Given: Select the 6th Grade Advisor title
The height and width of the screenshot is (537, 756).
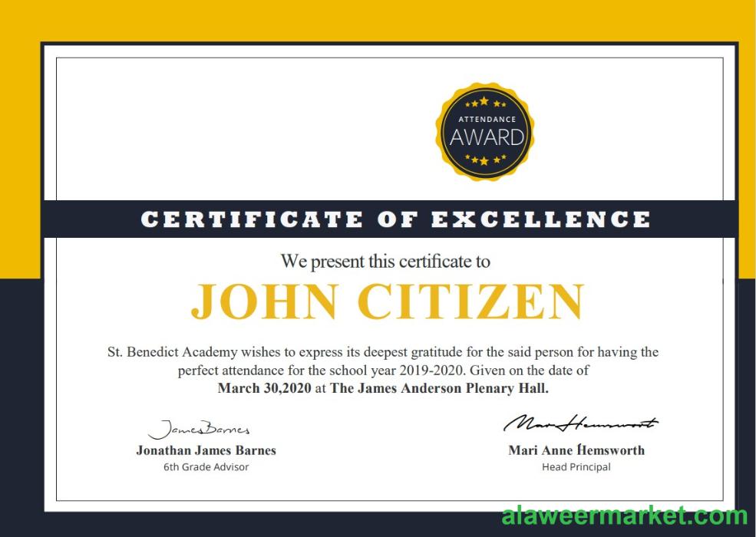Looking at the screenshot, I should (x=206, y=466).
